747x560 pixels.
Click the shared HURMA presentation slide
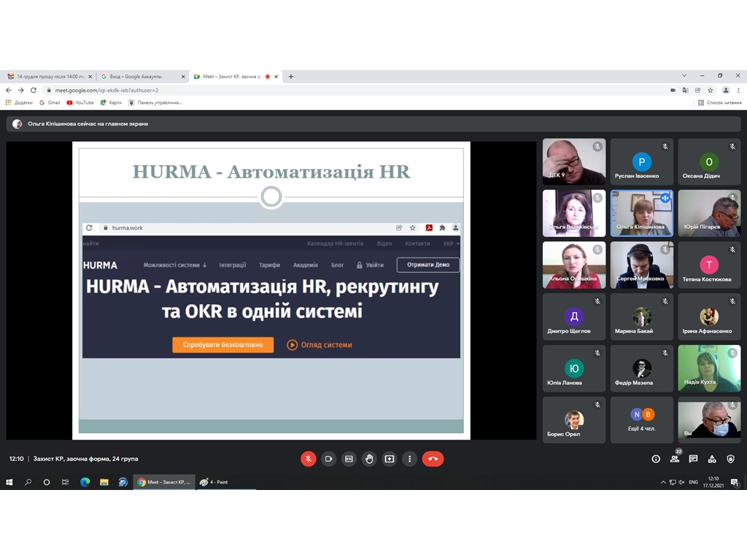tap(271, 290)
